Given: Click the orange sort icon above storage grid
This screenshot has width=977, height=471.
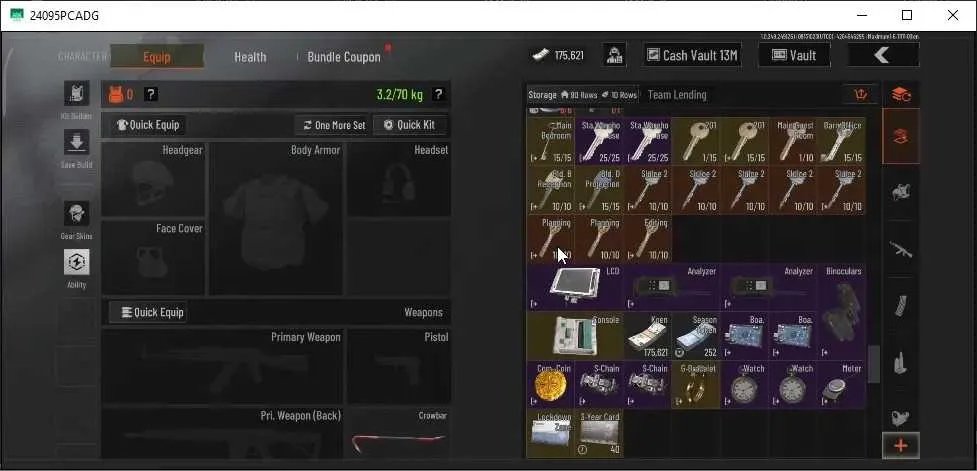Looking at the screenshot, I should pos(861,95).
